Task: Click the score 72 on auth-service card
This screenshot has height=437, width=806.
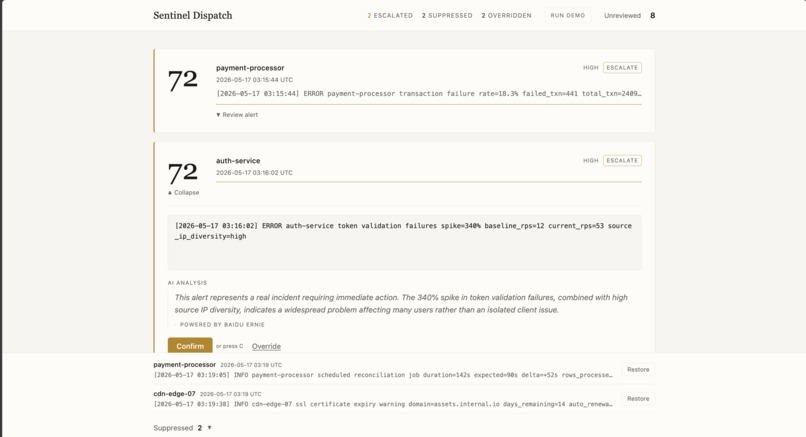Action: (x=182, y=173)
